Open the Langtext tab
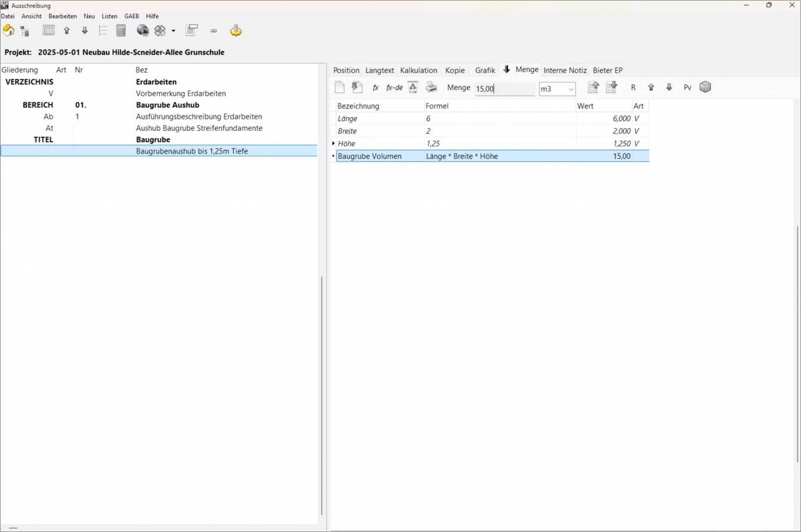801x532 pixels. 379,71
